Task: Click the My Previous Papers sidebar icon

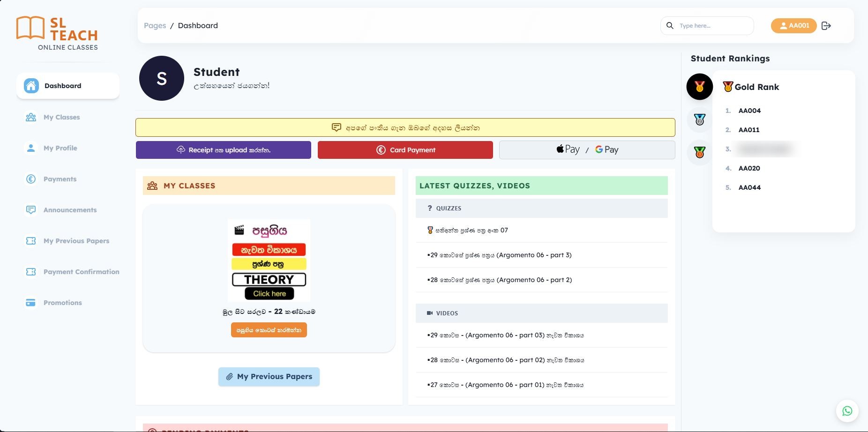Action: 31,241
